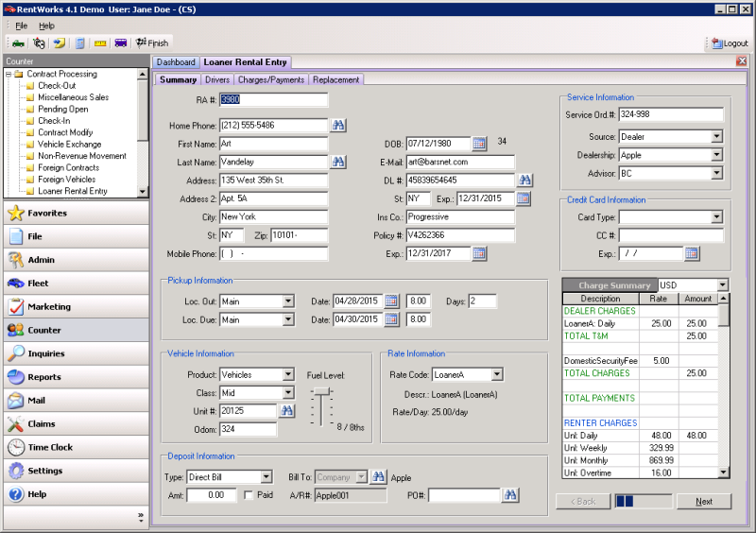Screen dimensions: 756x533
Task: Expand the Advisor dropdown
Action: tap(717, 173)
